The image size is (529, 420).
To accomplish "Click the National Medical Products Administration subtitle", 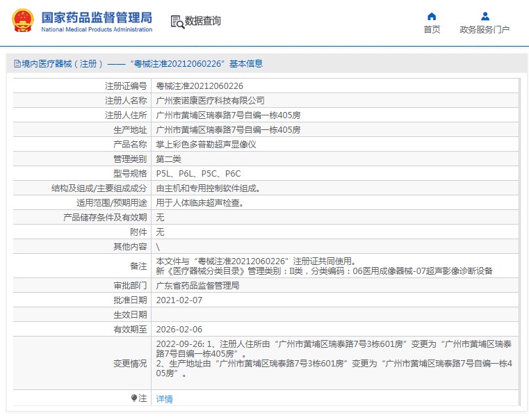I will coord(97,30).
